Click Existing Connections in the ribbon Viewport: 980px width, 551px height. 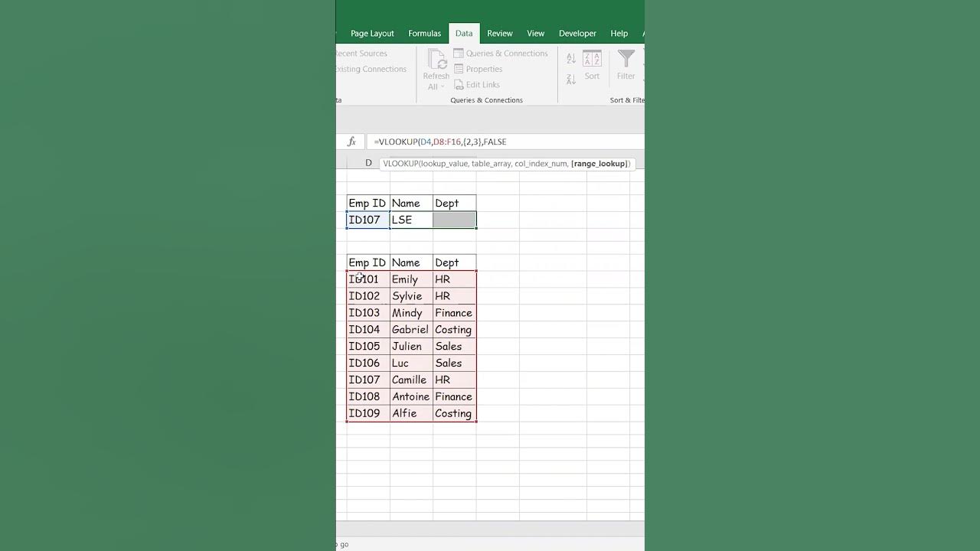[371, 69]
